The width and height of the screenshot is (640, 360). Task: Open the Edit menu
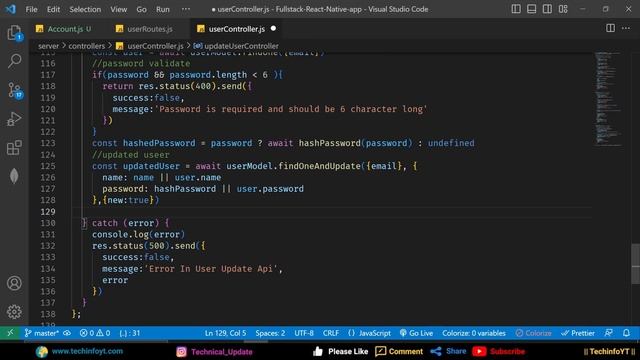tap(53, 9)
